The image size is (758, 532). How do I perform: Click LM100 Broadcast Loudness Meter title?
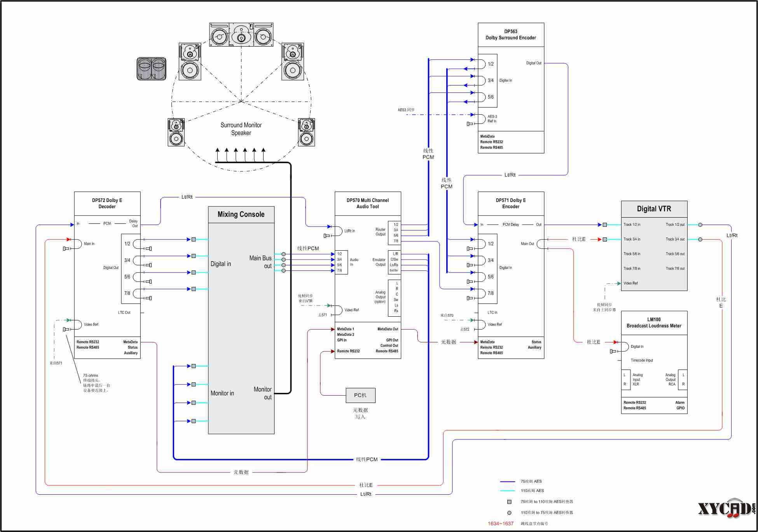(654, 323)
